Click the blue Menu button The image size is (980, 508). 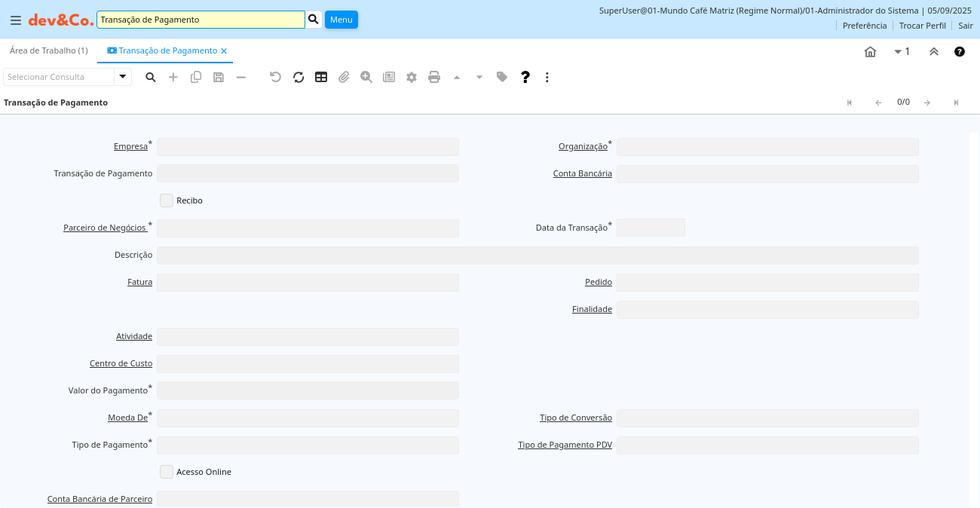point(341,20)
